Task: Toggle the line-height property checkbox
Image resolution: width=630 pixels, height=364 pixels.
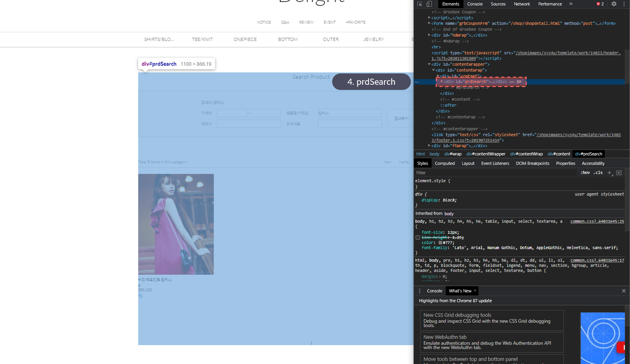Action: tap(418, 237)
